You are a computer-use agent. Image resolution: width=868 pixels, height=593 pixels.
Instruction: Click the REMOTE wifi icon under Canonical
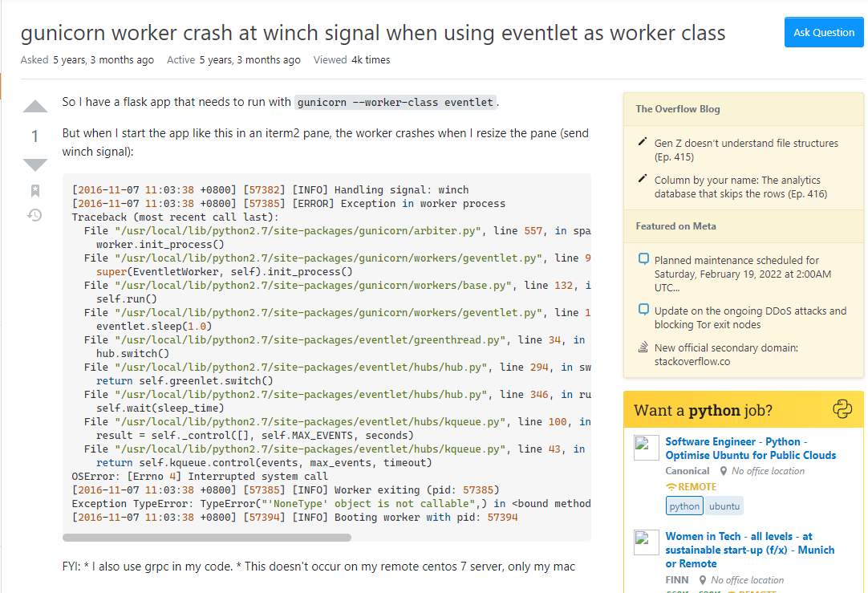[671, 486]
